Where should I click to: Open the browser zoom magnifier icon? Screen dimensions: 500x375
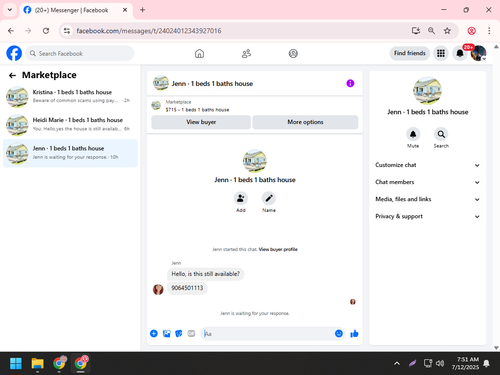pos(431,31)
